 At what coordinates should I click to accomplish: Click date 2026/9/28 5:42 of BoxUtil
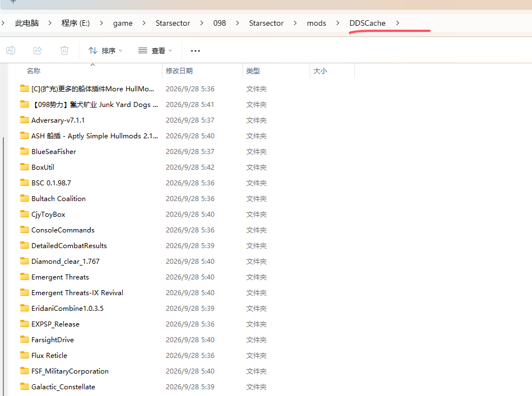[x=190, y=167]
